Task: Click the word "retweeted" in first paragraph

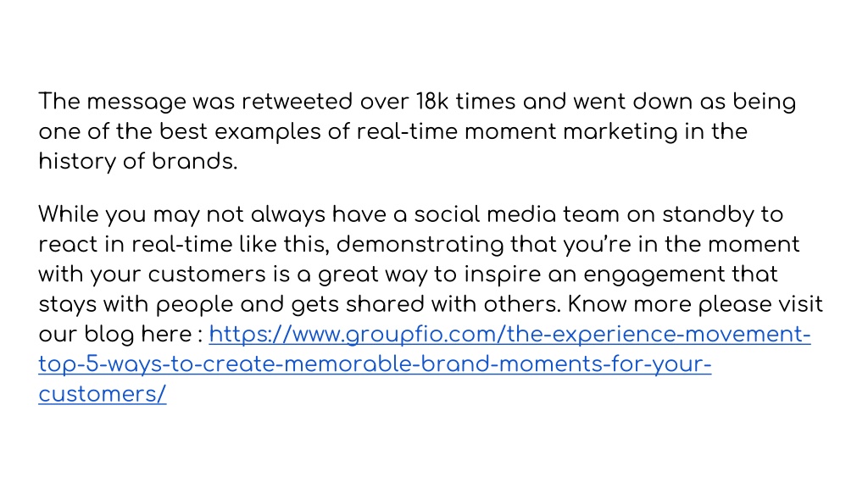Action: pos(297,102)
